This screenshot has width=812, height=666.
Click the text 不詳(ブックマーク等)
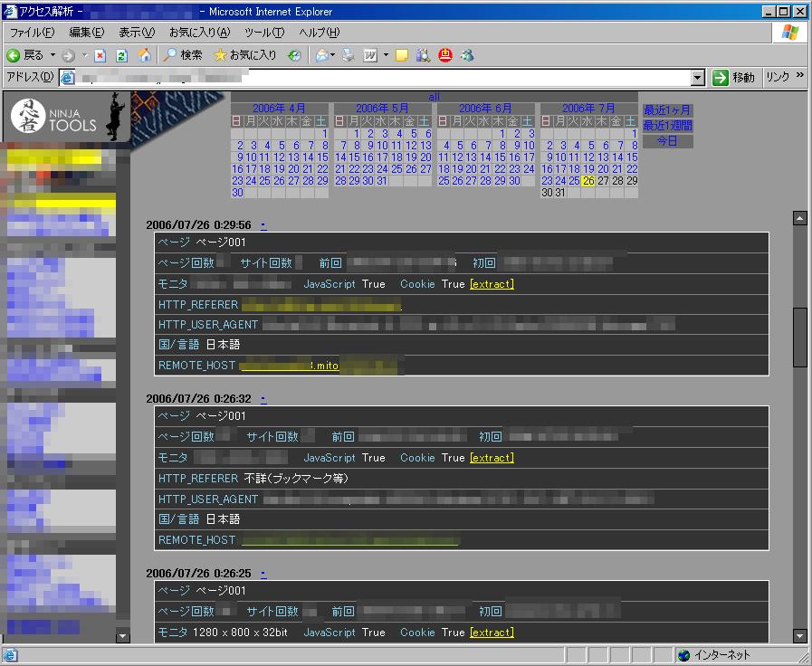[296, 479]
